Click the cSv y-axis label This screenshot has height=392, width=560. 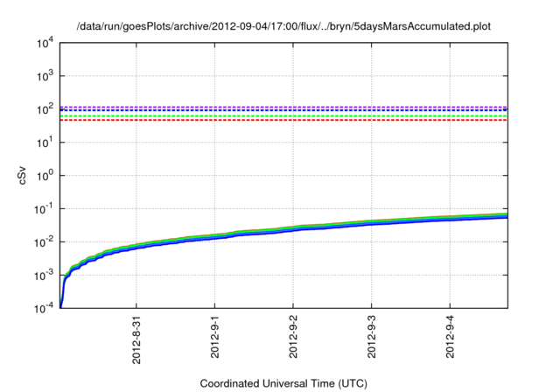tap(24, 175)
